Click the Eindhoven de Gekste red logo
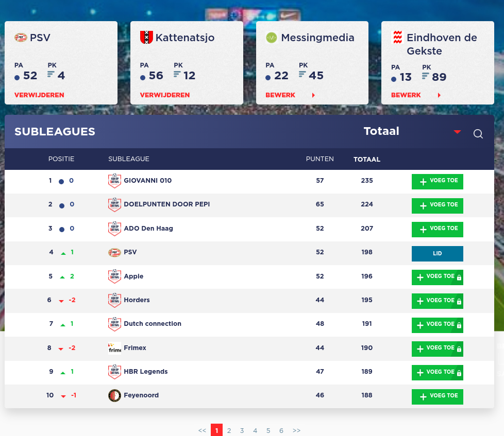Image resolution: width=504 pixels, height=436 pixels. [x=398, y=37]
